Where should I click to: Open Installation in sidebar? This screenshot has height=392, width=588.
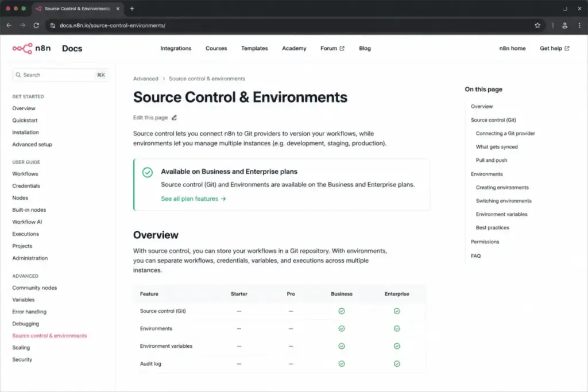[x=25, y=132]
